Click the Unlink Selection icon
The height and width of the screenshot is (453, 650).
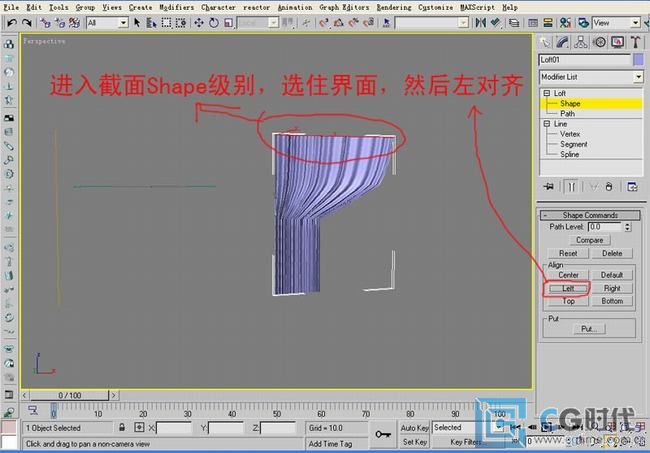[60, 23]
